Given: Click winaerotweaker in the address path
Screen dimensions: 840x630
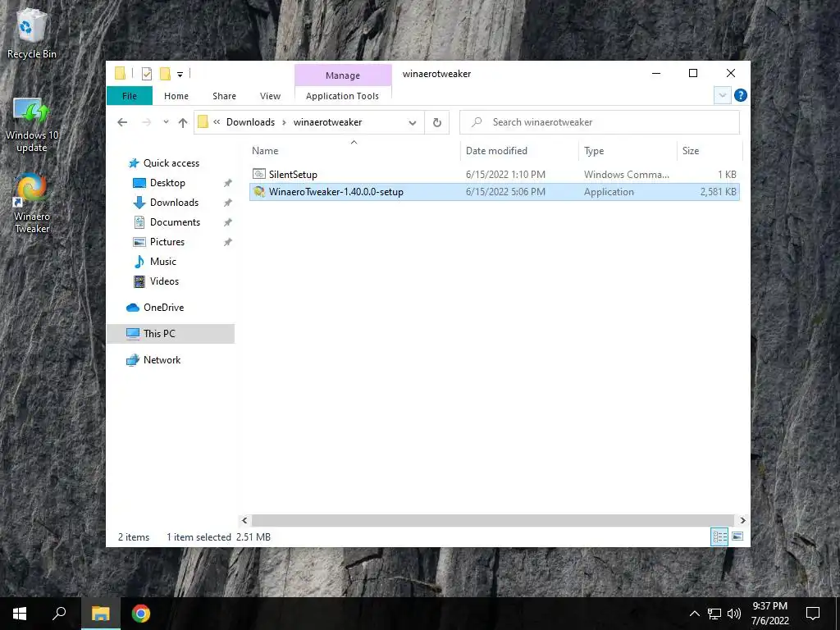Looking at the screenshot, I should tap(328, 122).
